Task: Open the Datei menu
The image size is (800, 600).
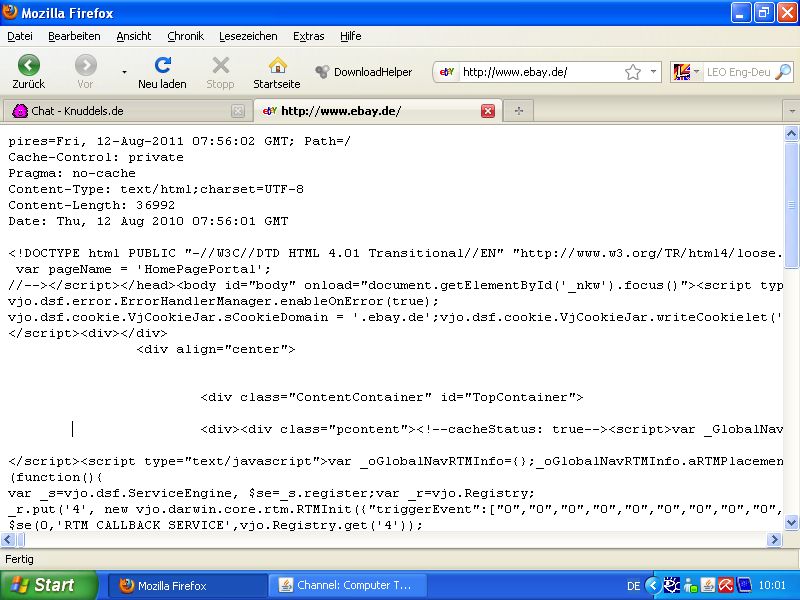Action: (20, 36)
